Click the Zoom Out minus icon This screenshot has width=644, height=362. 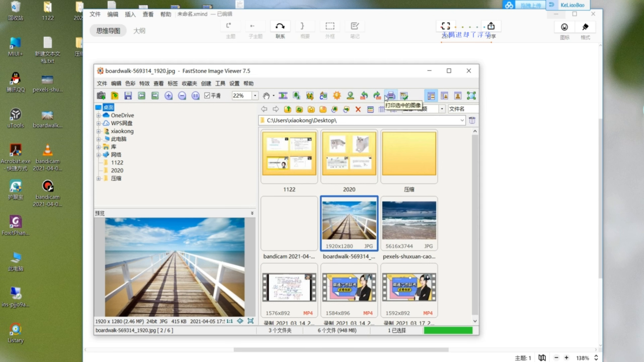tap(182, 96)
